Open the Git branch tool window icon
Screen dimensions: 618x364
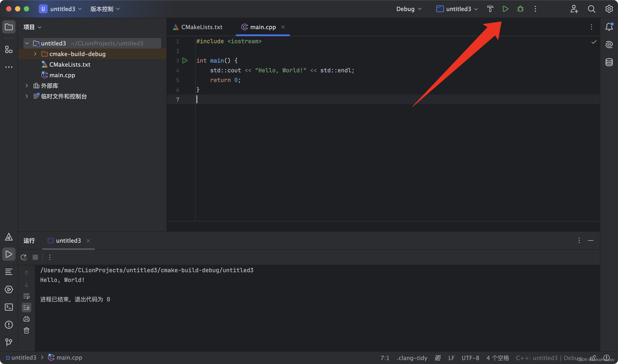[9, 342]
